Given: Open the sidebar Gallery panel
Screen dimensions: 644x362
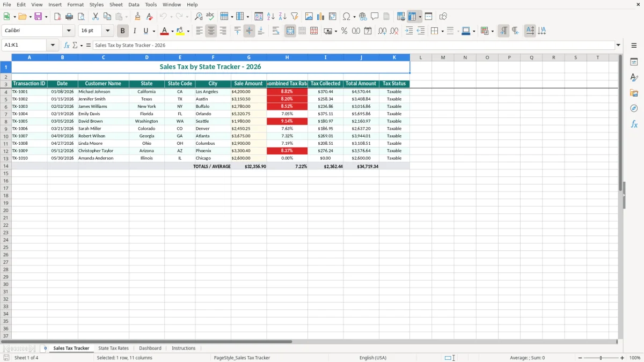Looking at the screenshot, I should point(634,93).
